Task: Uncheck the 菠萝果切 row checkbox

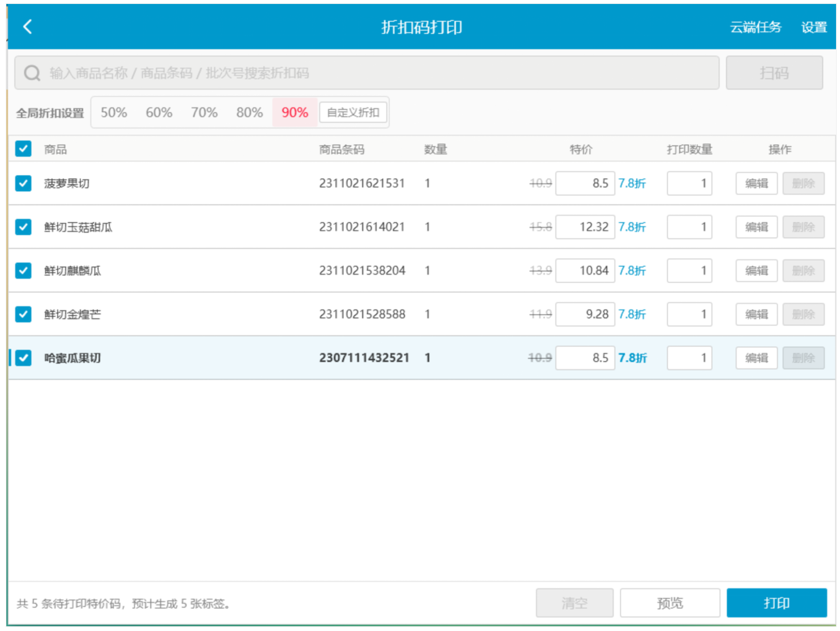Action: coord(23,183)
